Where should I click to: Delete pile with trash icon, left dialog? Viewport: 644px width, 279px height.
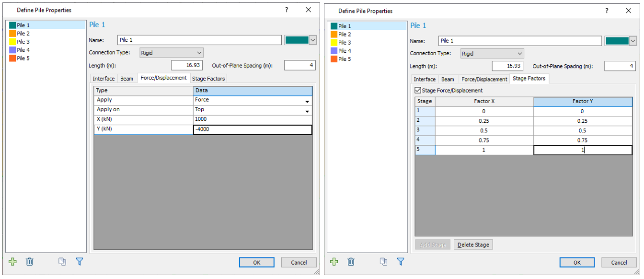click(x=29, y=262)
